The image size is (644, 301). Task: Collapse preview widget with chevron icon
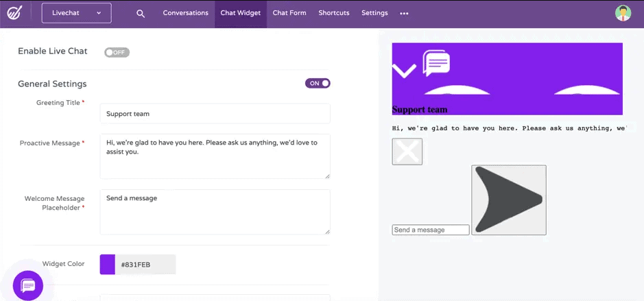pos(404,70)
